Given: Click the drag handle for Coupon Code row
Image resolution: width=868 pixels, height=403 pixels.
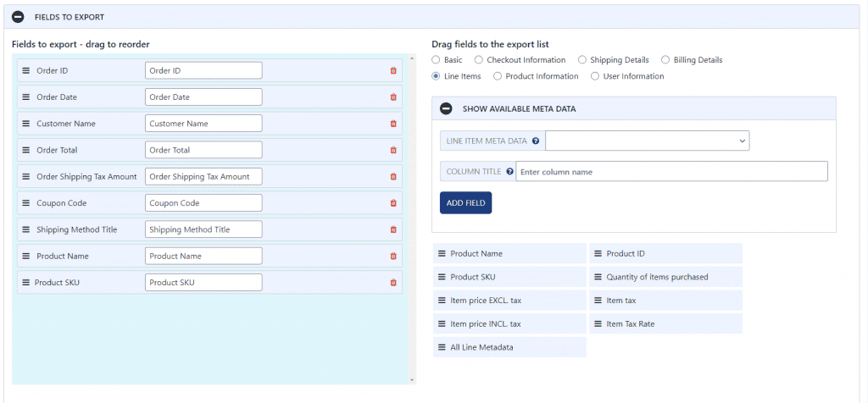Looking at the screenshot, I should click(x=26, y=203).
